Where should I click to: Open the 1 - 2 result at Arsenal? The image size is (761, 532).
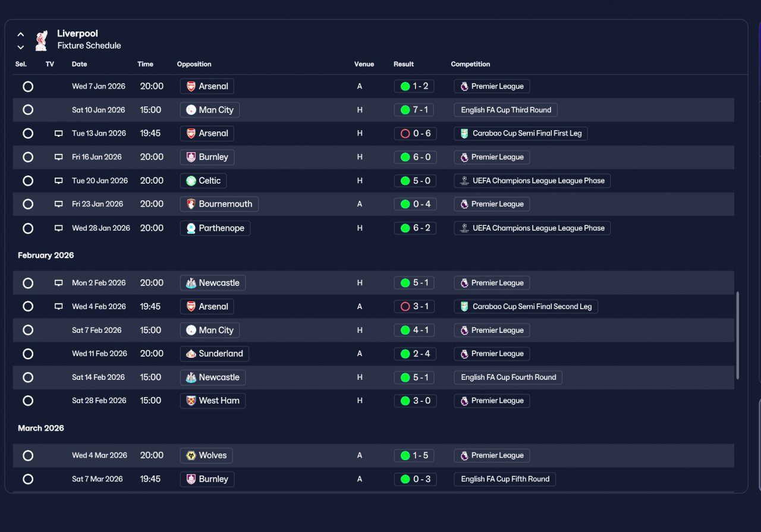tap(414, 86)
